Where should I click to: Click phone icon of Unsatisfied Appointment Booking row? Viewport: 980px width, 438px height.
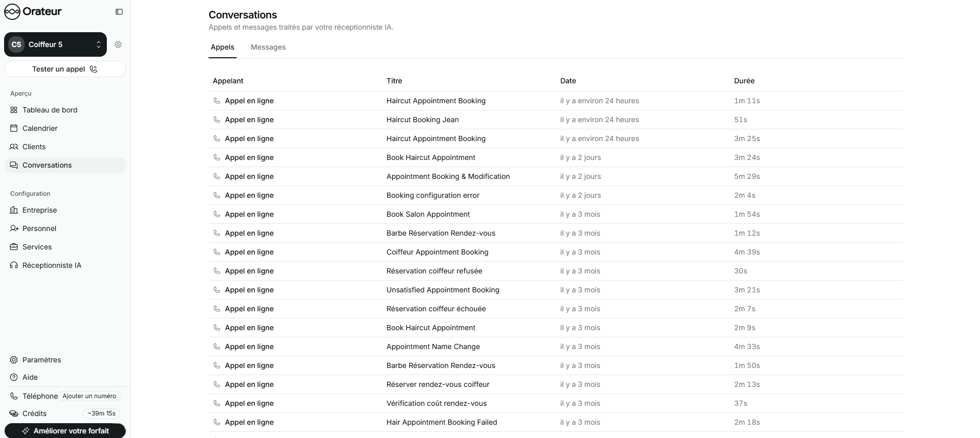(217, 290)
